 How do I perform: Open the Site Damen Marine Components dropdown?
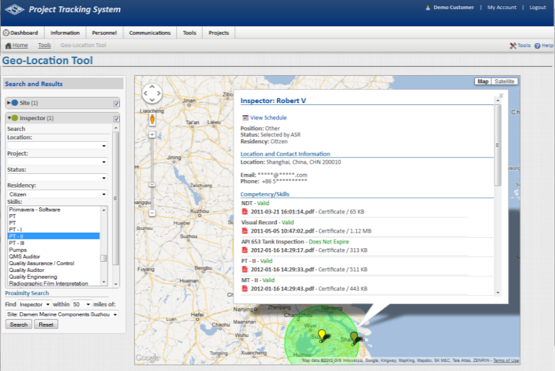point(62,314)
